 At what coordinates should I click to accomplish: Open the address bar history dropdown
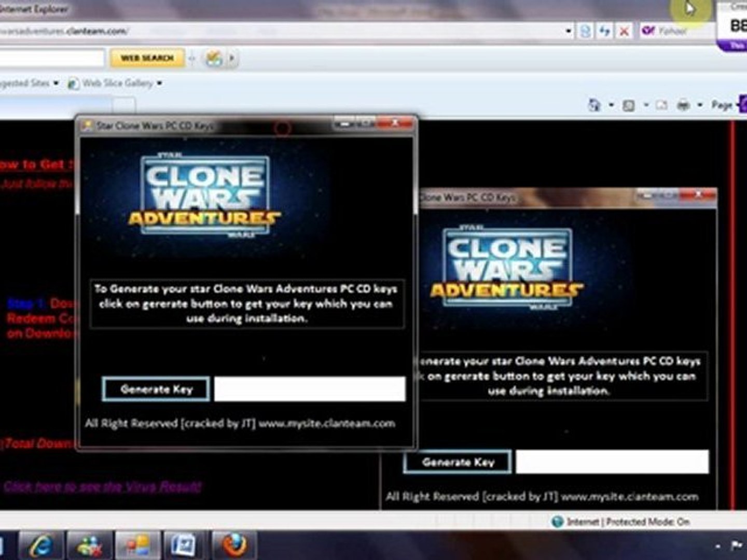point(569,31)
